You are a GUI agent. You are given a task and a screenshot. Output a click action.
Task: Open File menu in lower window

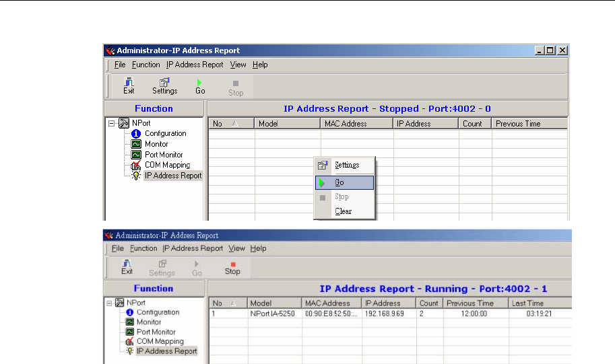point(118,248)
